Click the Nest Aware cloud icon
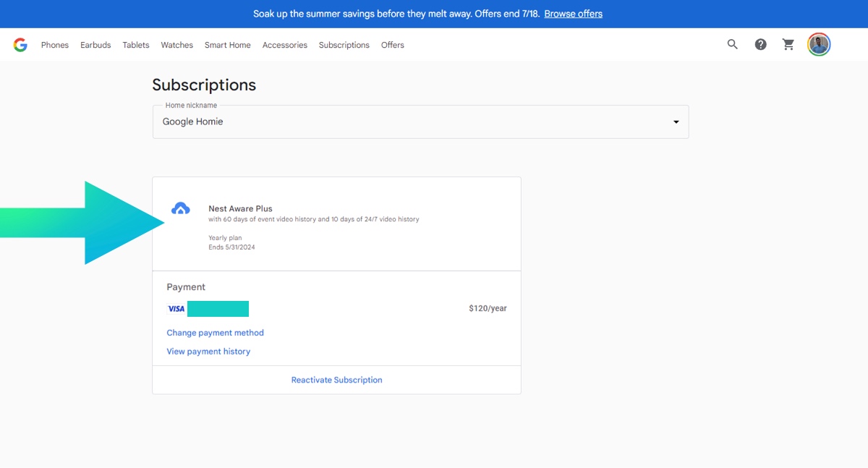The image size is (868, 468). point(180,208)
